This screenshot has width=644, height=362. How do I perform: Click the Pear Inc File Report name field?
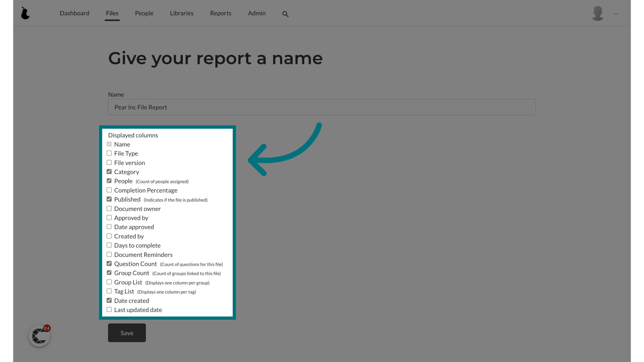pos(322,107)
